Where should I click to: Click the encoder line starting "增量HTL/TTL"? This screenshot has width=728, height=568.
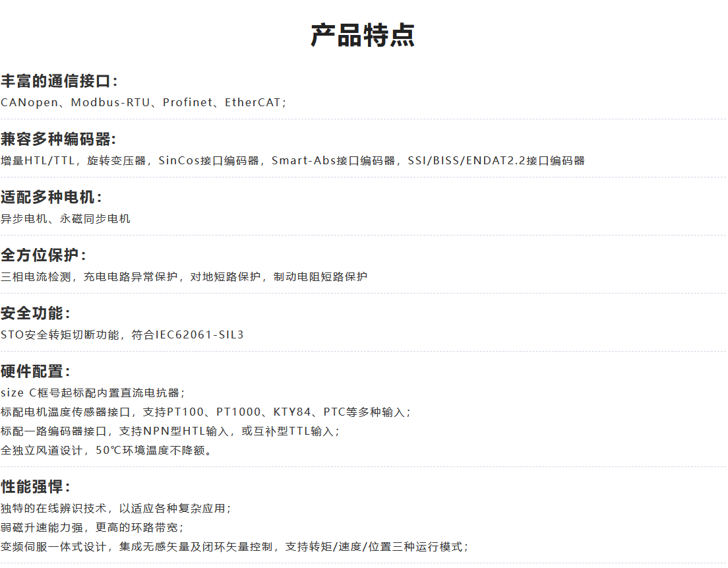click(293, 161)
